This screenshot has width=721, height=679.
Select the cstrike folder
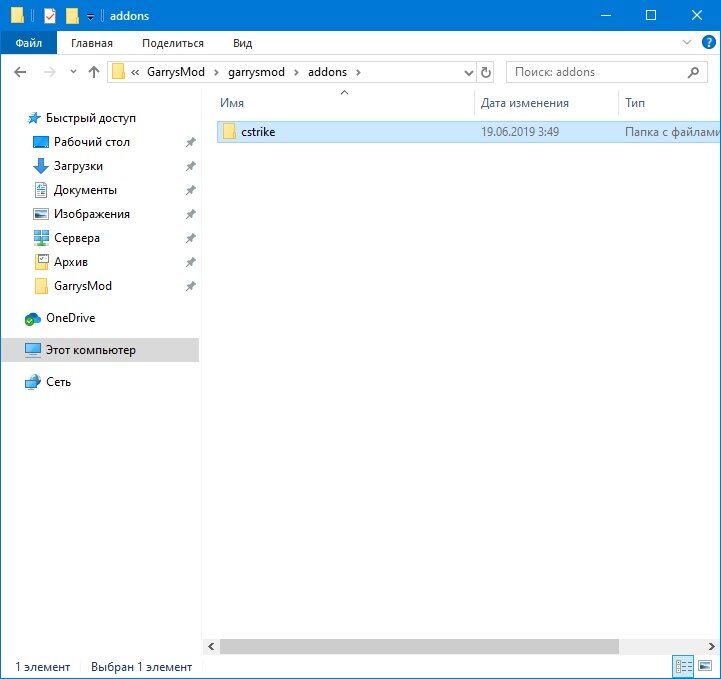468,132
